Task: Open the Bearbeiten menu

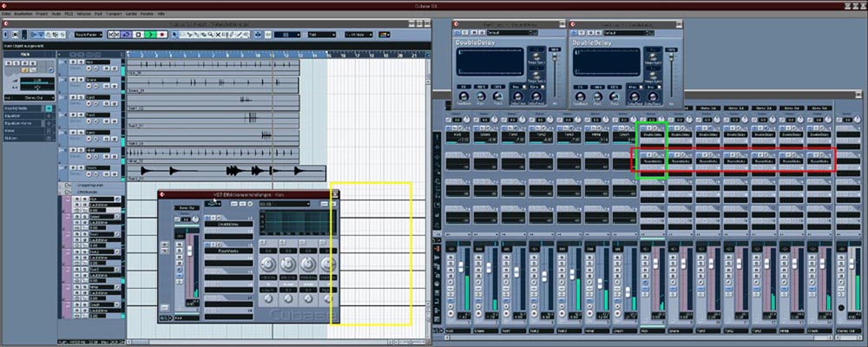Action: coord(23,14)
